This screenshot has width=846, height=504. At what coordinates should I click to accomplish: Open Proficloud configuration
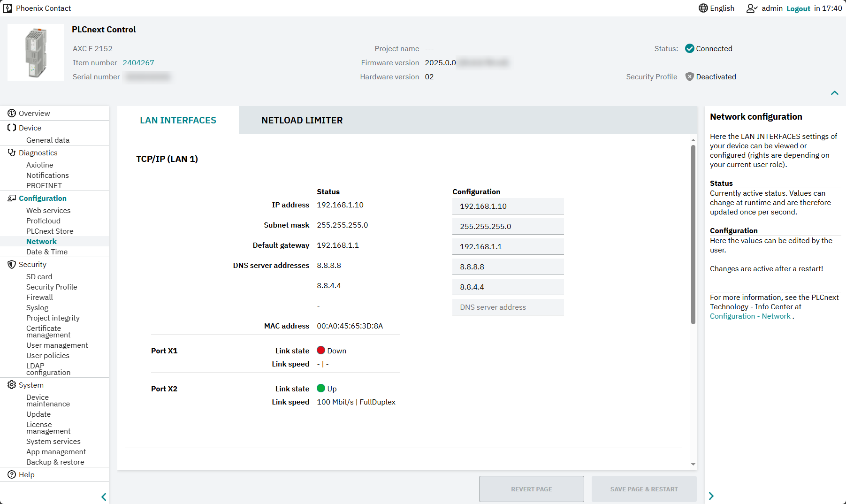43,221
